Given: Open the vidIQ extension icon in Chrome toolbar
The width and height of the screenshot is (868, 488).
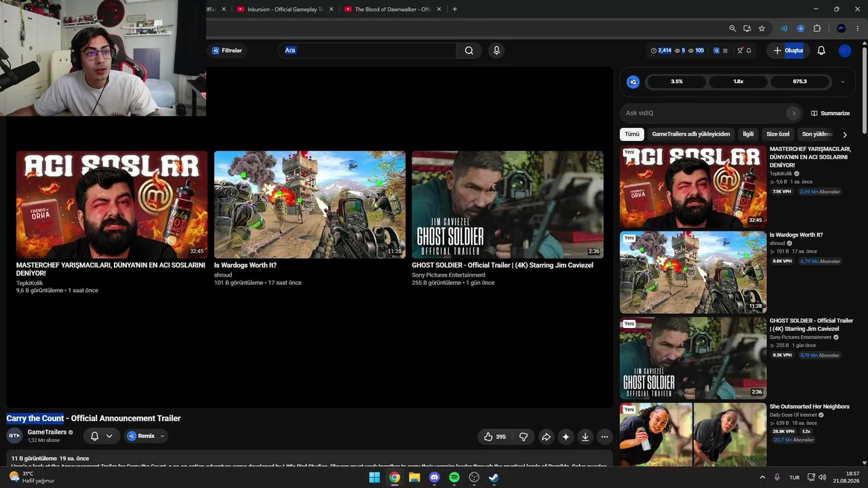Looking at the screenshot, I should tap(801, 28).
